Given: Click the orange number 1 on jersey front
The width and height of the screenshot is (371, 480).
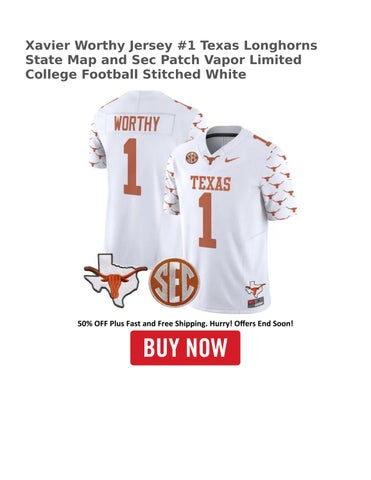Looking at the screenshot, I should (x=207, y=220).
